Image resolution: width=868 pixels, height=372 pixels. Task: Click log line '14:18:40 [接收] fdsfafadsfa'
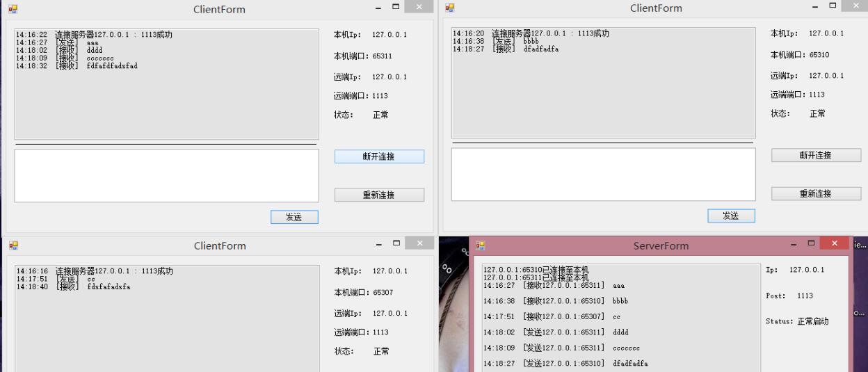(73, 286)
